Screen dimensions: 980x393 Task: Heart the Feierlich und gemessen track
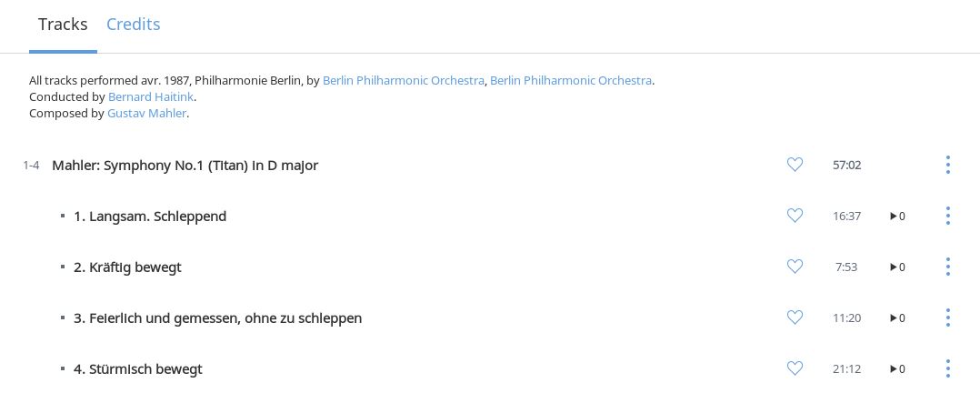[x=795, y=317]
